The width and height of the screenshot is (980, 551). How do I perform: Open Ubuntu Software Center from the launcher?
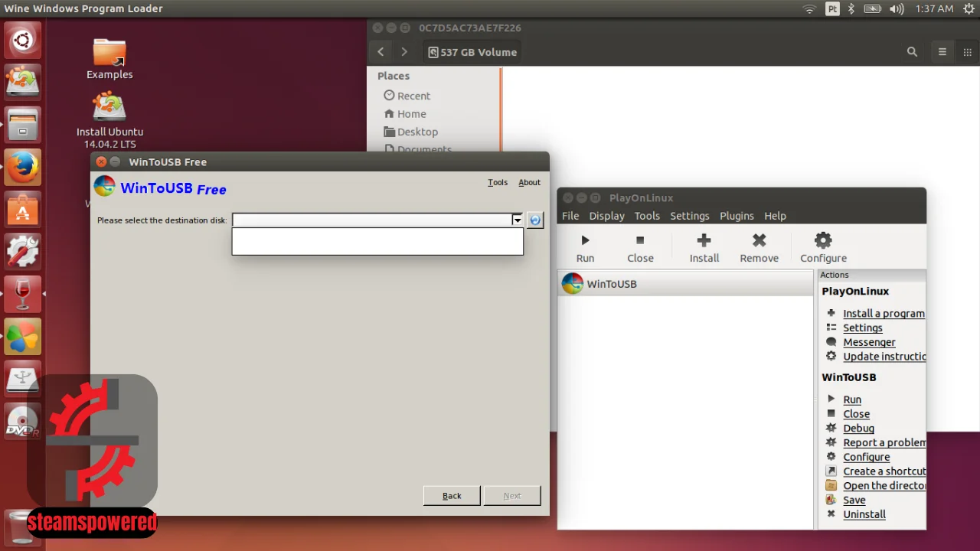22,209
